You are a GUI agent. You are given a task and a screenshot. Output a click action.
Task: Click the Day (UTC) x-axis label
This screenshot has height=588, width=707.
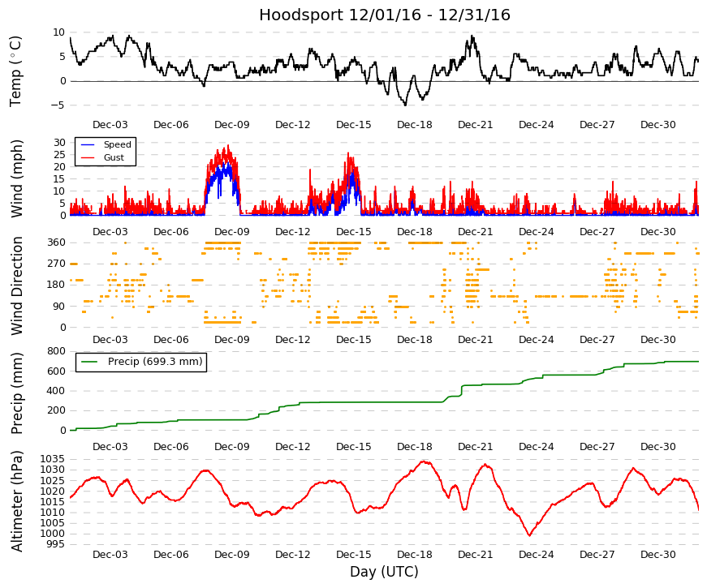point(384,572)
